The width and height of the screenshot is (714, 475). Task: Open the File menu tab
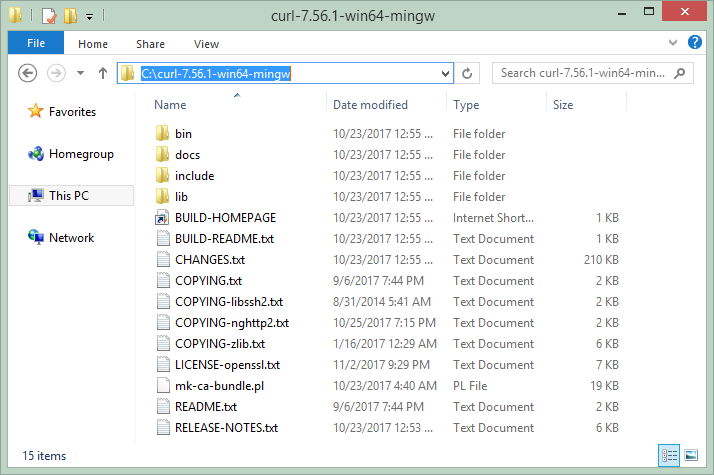click(36, 43)
